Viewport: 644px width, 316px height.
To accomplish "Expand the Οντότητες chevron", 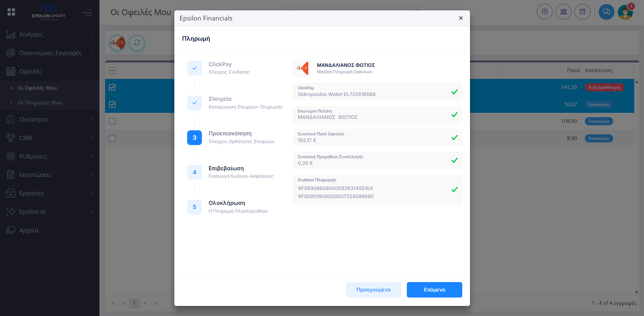I will (91, 120).
